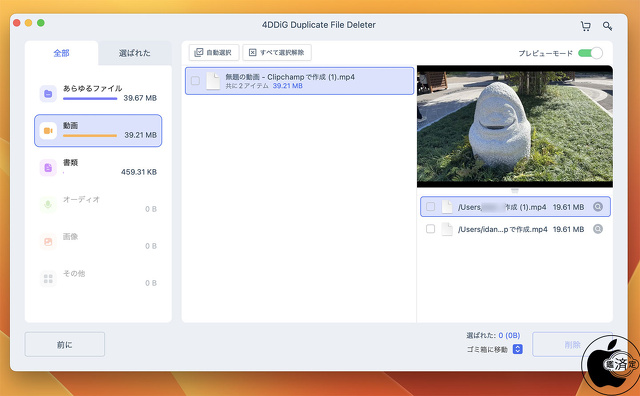This screenshot has width=640, height=396.
Task: Click the 39.21 MB group size text
Action: 287,86
